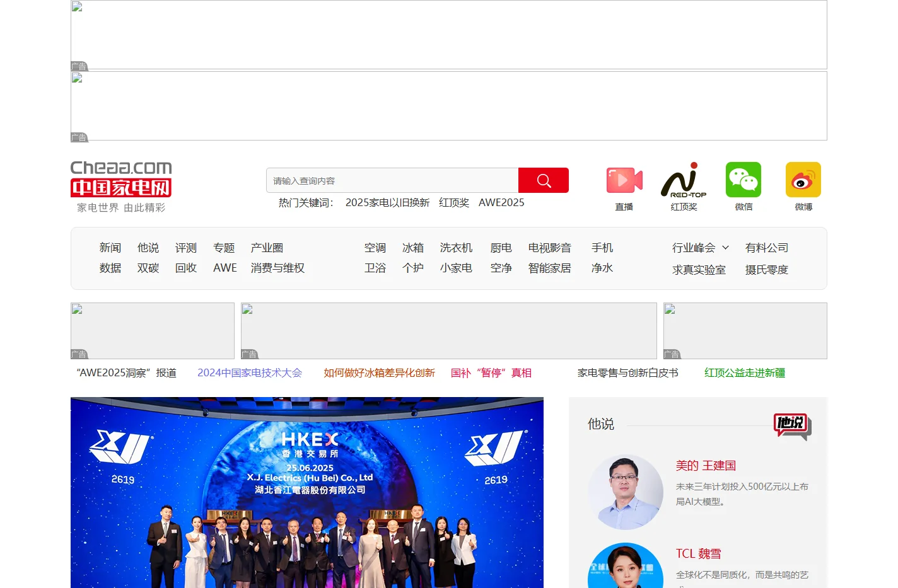Click hot keyword 红顶奖
The height and width of the screenshot is (588, 898).
454,202
